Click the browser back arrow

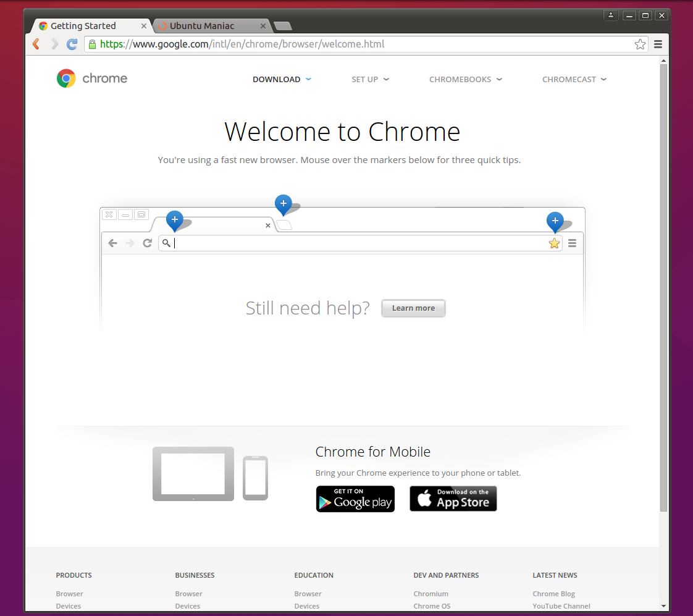pos(36,44)
